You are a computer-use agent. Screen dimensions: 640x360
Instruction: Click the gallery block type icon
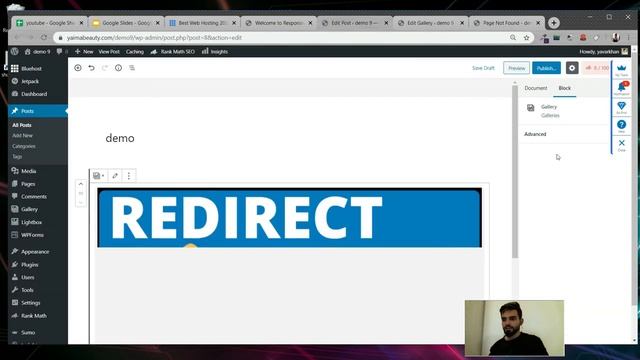[x=98, y=176]
